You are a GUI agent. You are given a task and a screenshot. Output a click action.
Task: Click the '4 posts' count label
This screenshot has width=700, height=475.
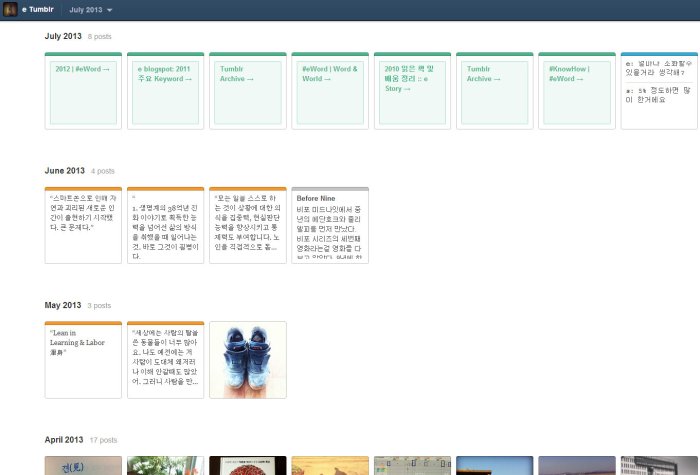click(103, 171)
